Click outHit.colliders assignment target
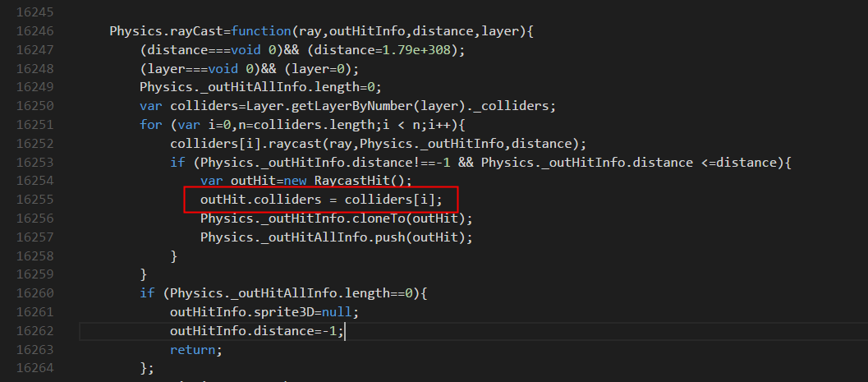The image size is (868, 382). point(261,200)
